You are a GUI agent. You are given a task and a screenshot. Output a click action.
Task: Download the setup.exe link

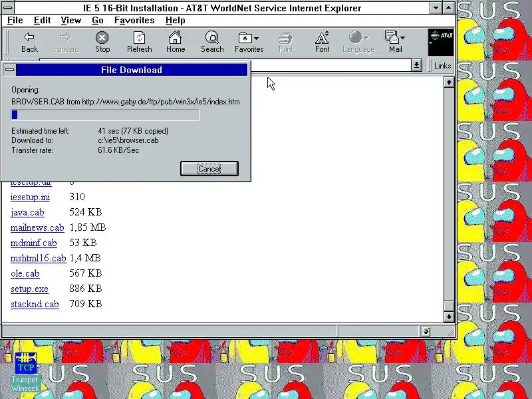point(29,289)
